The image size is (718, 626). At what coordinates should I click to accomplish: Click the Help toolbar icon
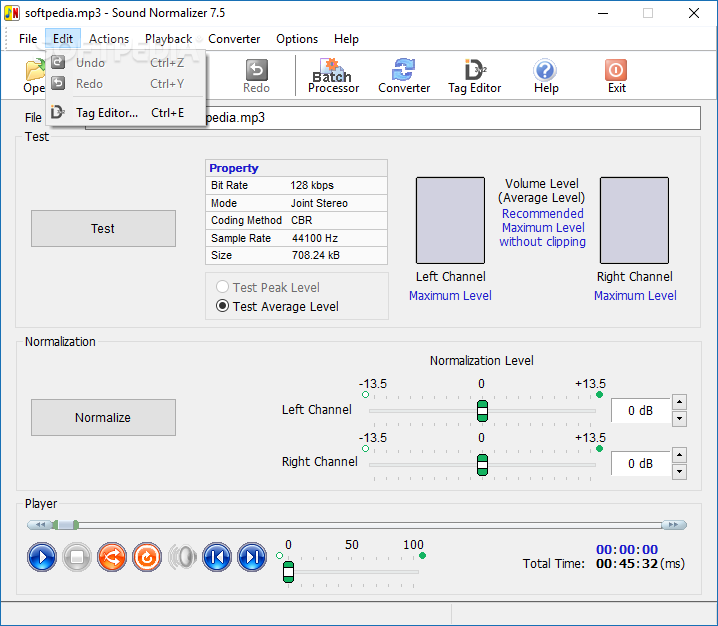(545, 76)
